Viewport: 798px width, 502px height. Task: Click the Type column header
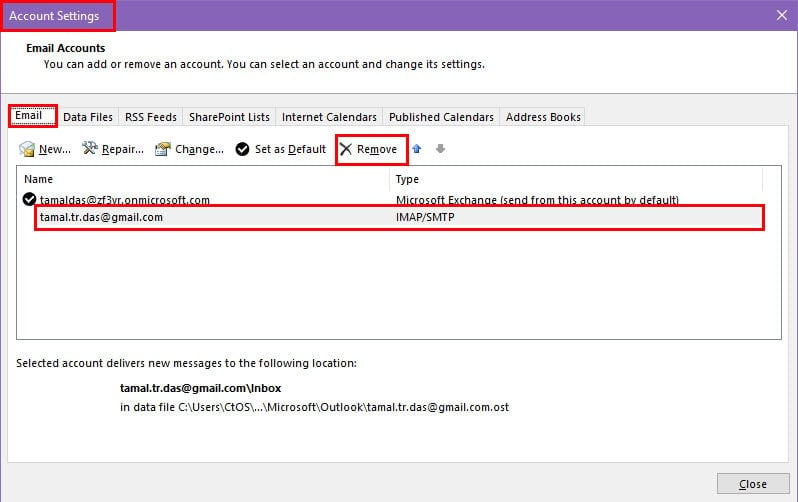[407, 179]
